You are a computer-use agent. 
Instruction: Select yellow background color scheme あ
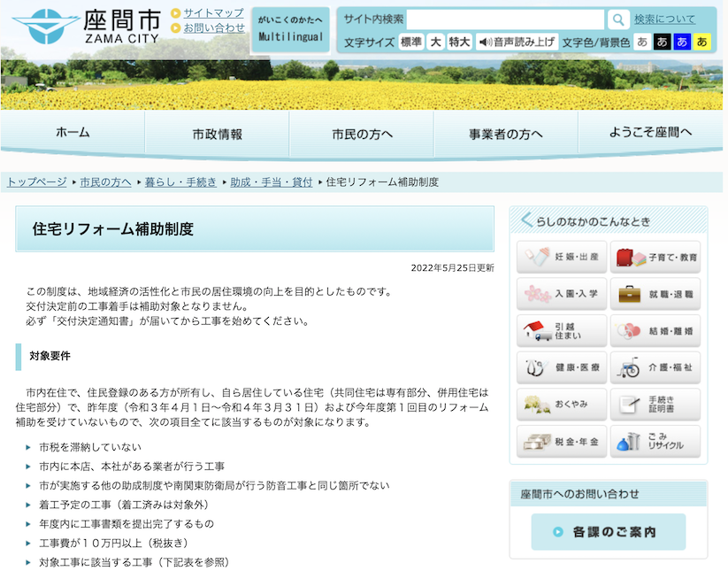(x=702, y=42)
